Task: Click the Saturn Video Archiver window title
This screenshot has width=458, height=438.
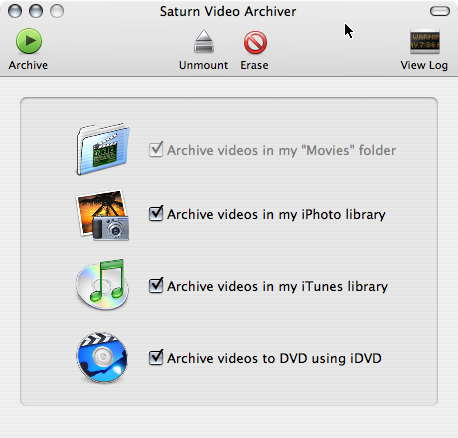Action: point(228,12)
